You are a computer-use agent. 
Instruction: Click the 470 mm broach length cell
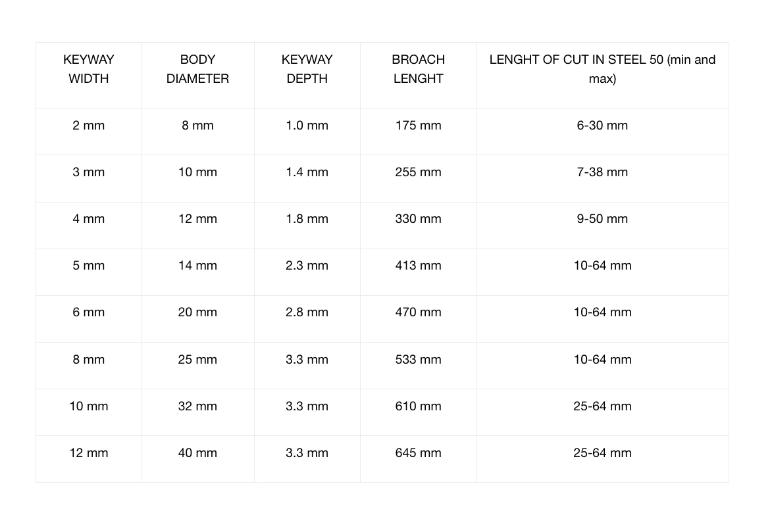click(418, 312)
